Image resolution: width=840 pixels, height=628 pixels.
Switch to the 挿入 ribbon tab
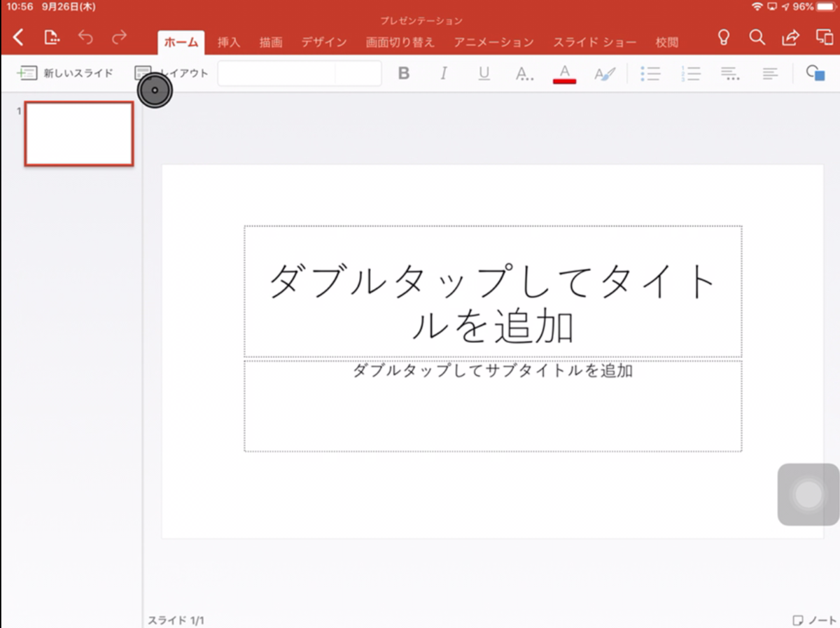(229, 41)
